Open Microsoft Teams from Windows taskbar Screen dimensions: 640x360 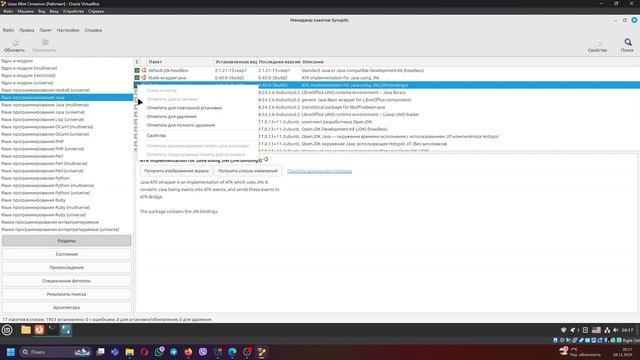pyautogui.click(x=115, y=352)
